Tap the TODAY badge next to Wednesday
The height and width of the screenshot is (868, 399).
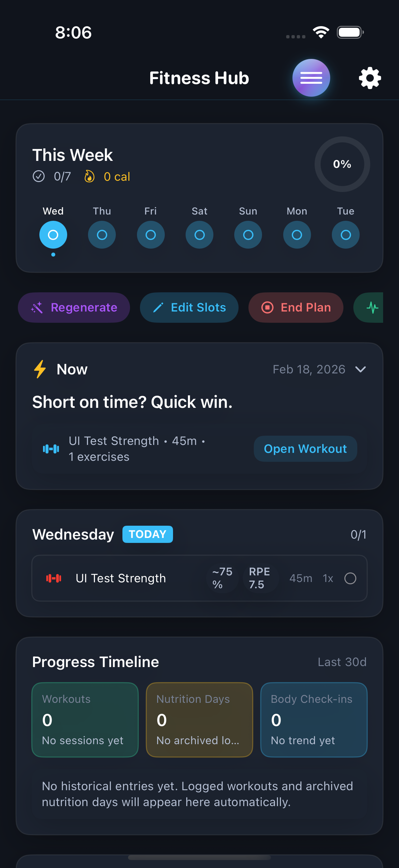(x=148, y=534)
